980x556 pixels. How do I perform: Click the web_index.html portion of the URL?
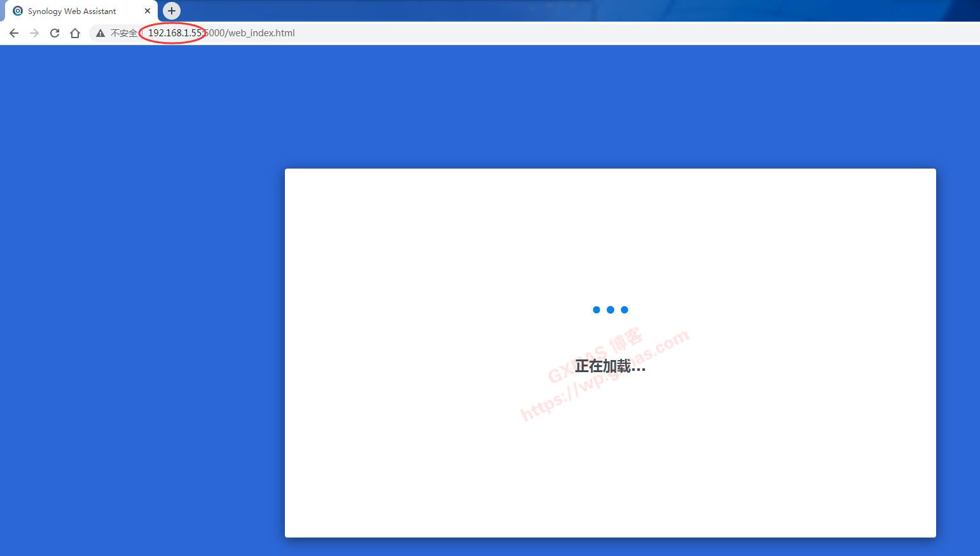click(262, 32)
